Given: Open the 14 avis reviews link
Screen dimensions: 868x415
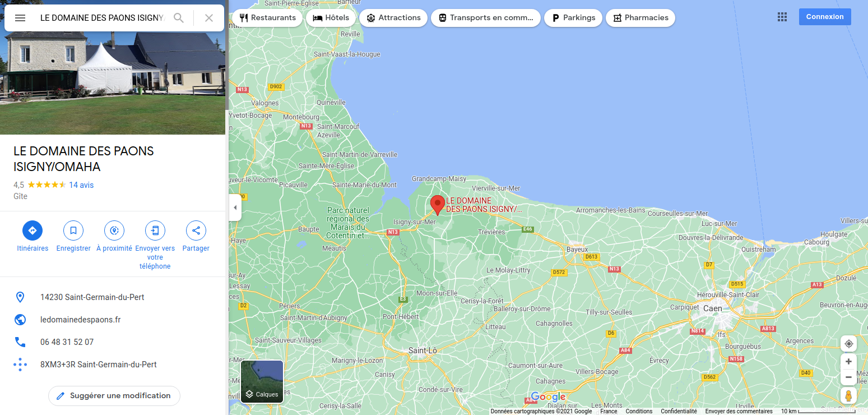Looking at the screenshot, I should coord(81,185).
